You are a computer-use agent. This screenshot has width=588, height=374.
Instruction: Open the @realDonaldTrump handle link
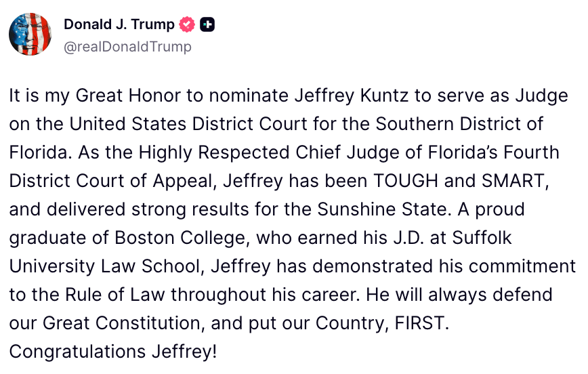click(127, 47)
